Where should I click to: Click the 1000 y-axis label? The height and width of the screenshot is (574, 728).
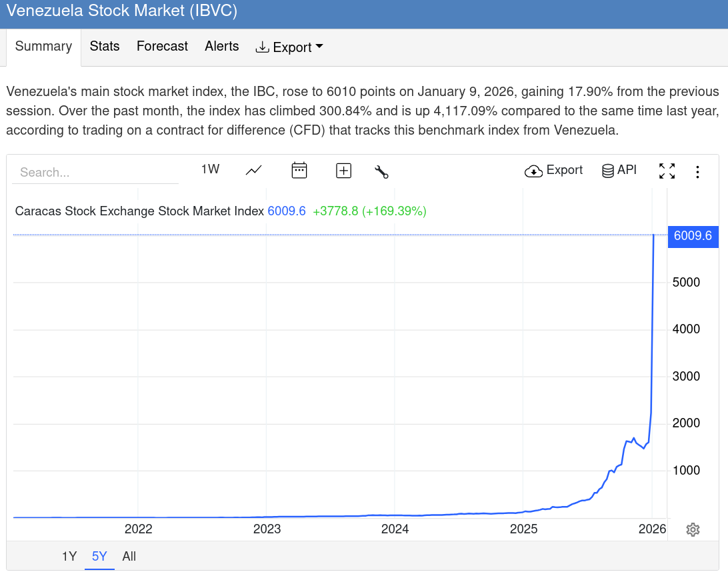(686, 471)
